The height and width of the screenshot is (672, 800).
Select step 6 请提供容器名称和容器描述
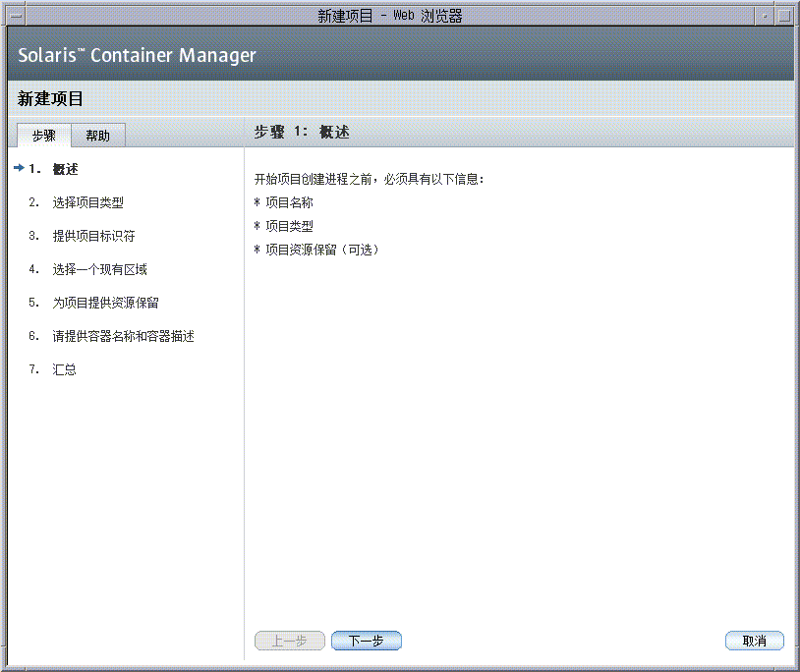click(x=123, y=336)
